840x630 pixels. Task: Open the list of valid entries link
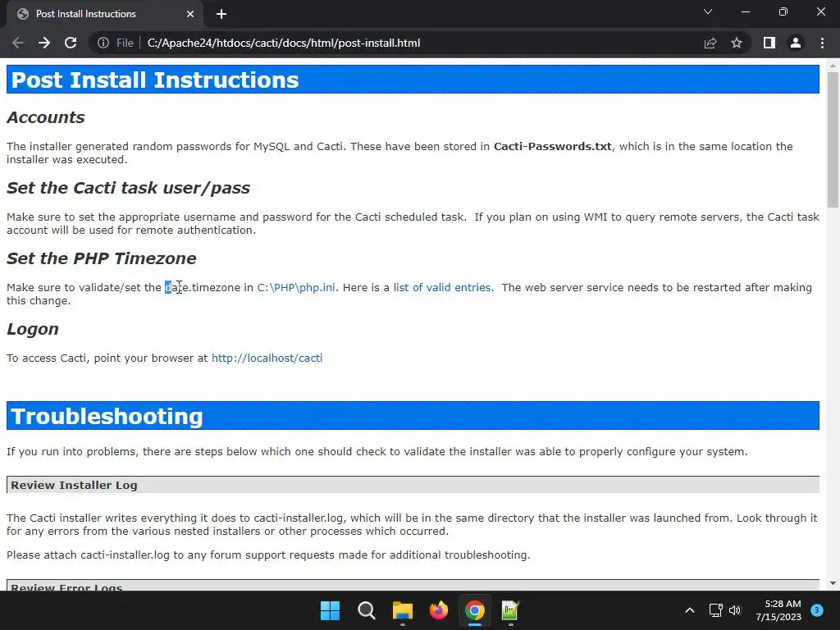coord(442,288)
